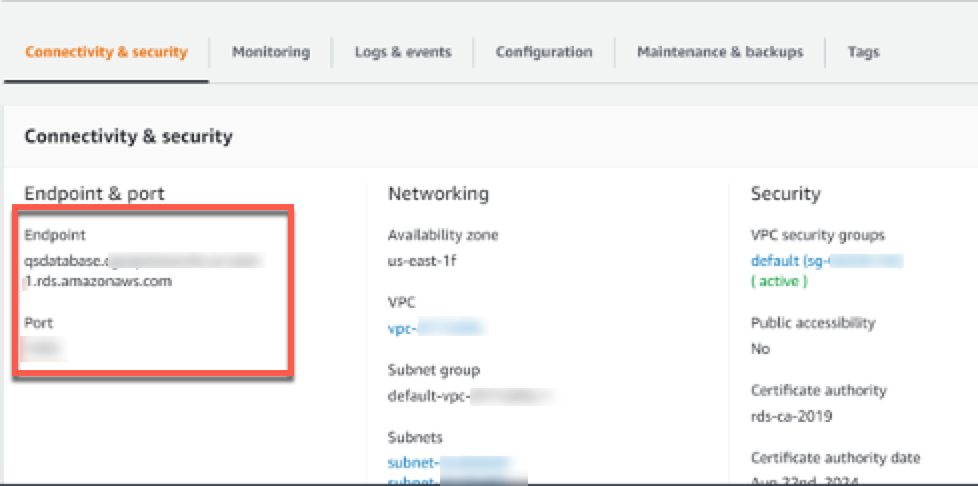The height and width of the screenshot is (486, 978).
Task: Switch to the Monitoring tab
Action: (x=270, y=52)
